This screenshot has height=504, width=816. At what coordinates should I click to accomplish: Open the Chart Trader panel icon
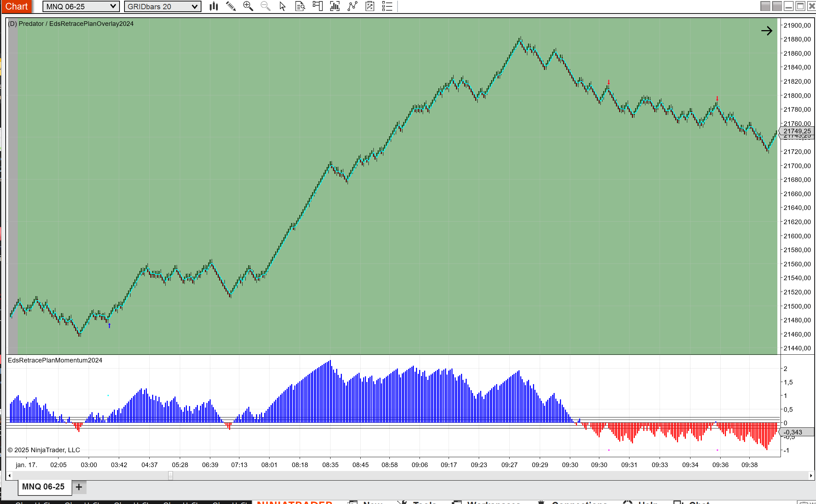[317, 6]
